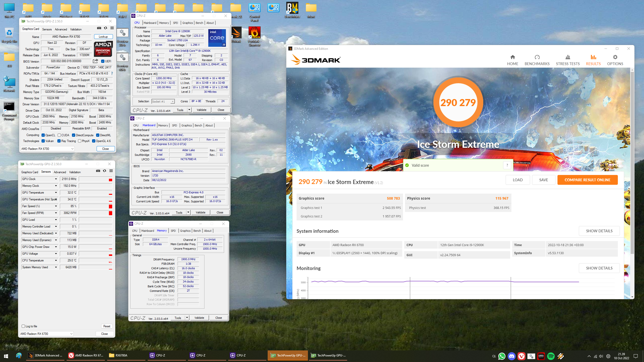
Task: Open Network desktop icon
Action: point(9,84)
